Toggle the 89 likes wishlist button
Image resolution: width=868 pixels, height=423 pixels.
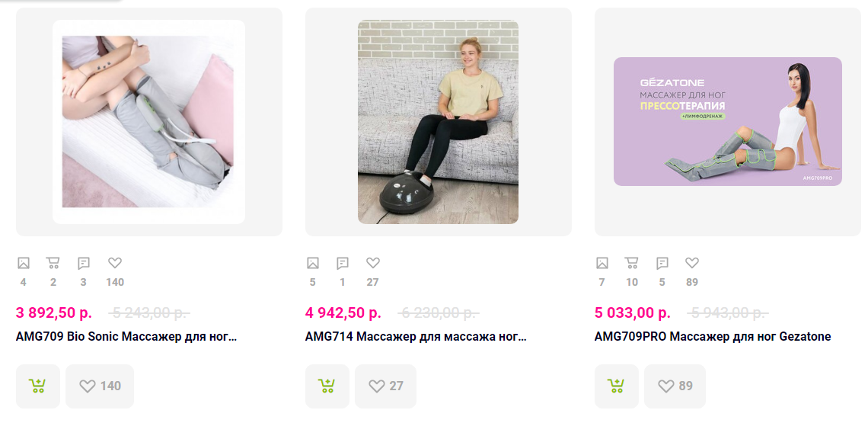[675, 386]
